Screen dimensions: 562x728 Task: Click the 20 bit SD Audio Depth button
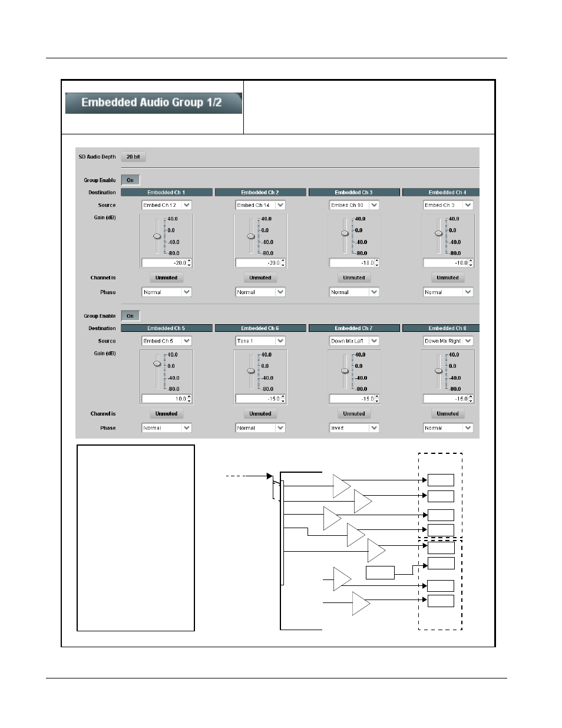[134, 157]
